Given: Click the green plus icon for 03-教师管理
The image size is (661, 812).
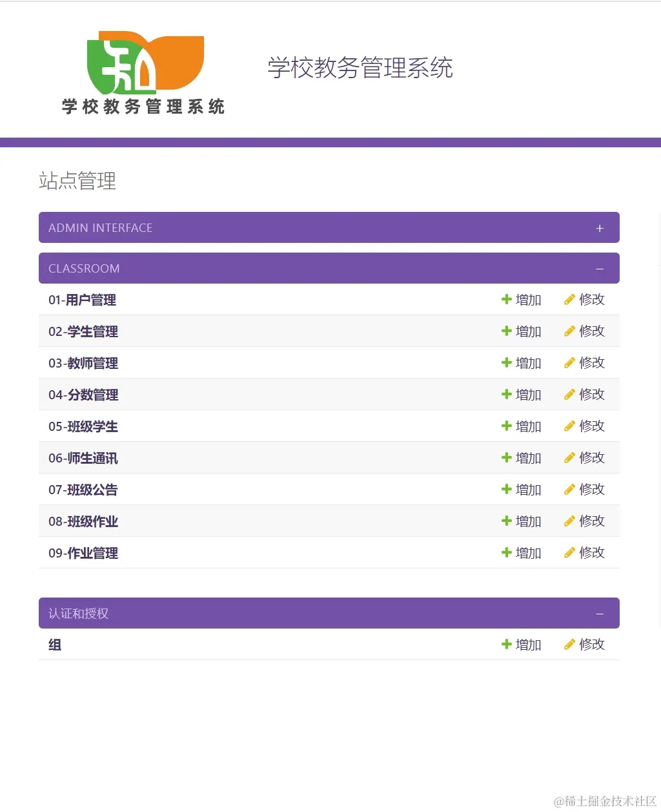Looking at the screenshot, I should click(x=507, y=362).
